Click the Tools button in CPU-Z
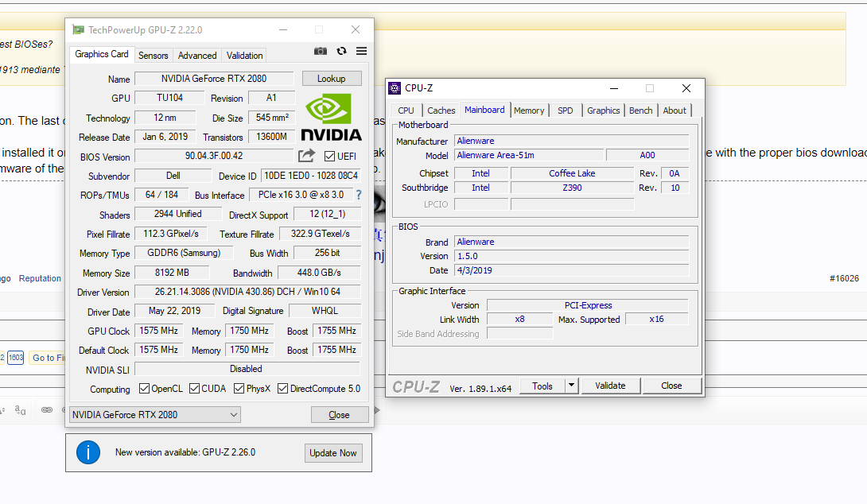 coord(542,386)
